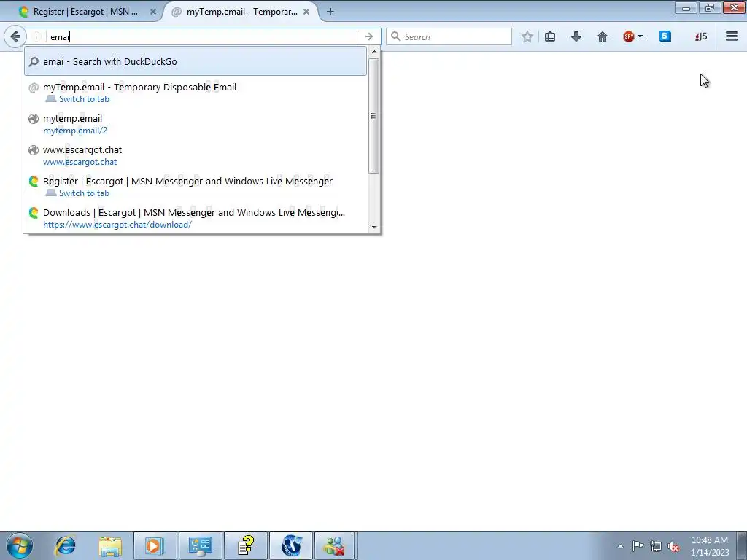The image size is (747, 560).
Task: Open network status tray icon
Action: [656, 547]
